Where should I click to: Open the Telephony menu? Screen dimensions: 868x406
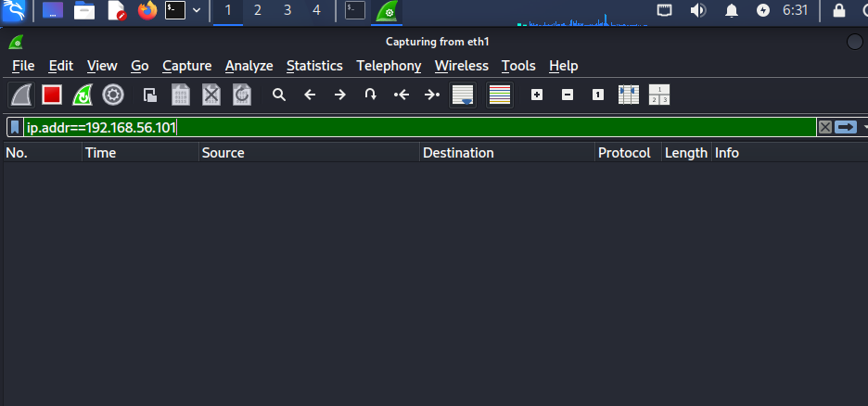tap(389, 66)
